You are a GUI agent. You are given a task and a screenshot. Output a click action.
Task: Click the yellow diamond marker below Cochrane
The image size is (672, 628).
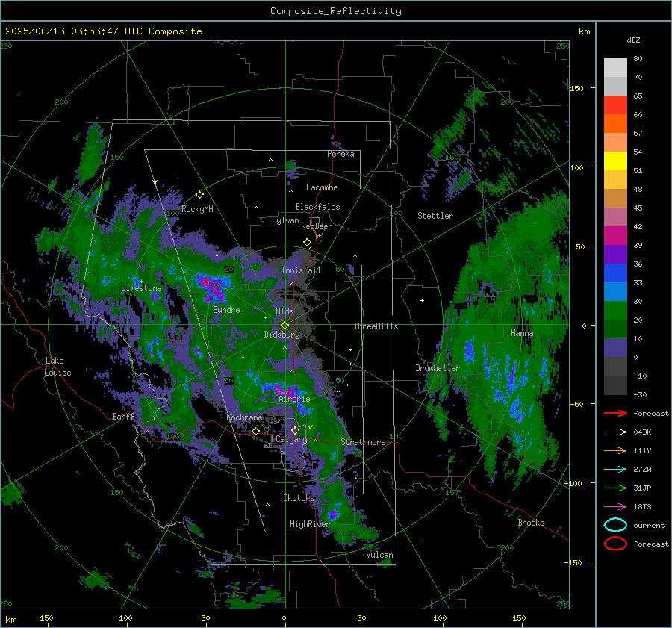pyautogui.click(x=255, y=432)
